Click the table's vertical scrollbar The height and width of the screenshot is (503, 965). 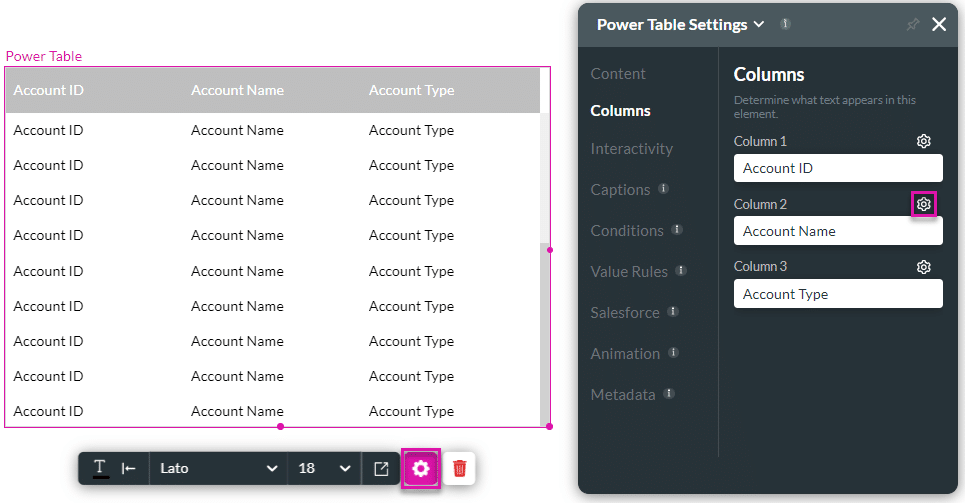point(544,330)
